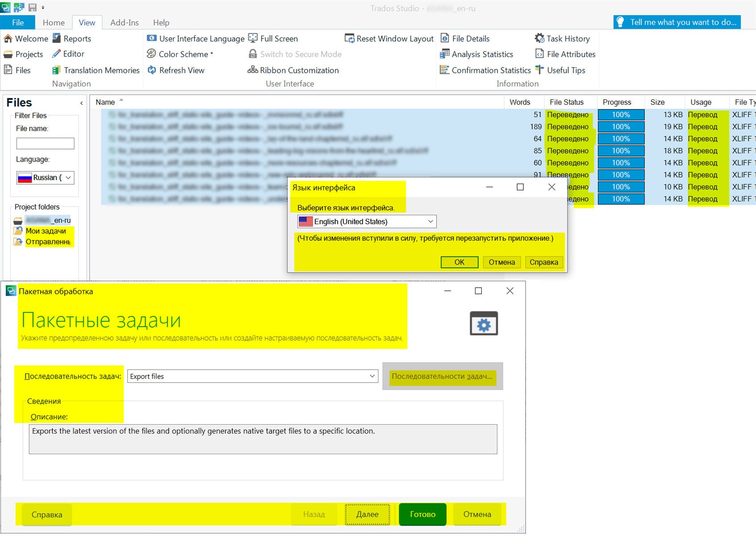Click Отмена in batch processing window

point(477,515)
